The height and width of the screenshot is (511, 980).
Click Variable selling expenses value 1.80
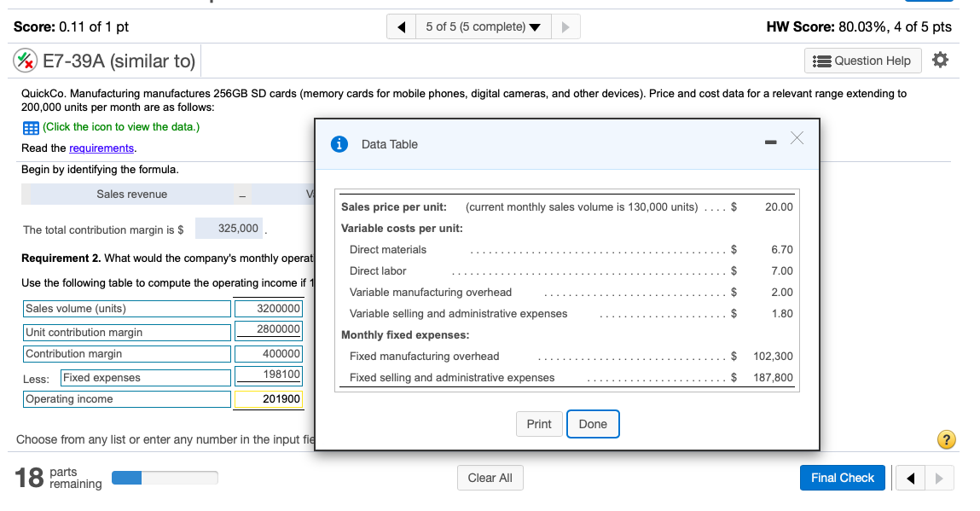pos(782,313)
